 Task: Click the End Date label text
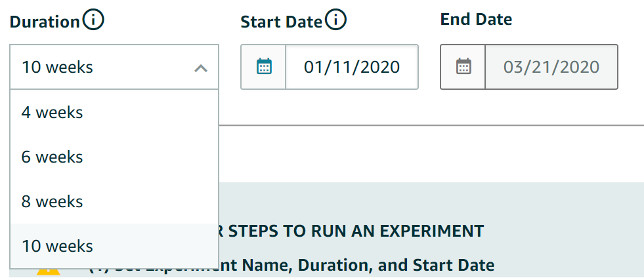pyautogui.click(x=476, y=19)
